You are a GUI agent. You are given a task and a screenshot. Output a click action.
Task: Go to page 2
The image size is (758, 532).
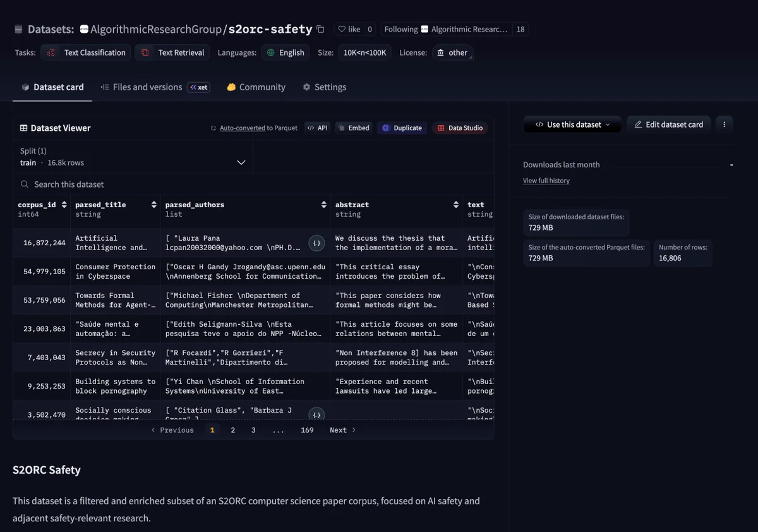[x=232, y=430]
